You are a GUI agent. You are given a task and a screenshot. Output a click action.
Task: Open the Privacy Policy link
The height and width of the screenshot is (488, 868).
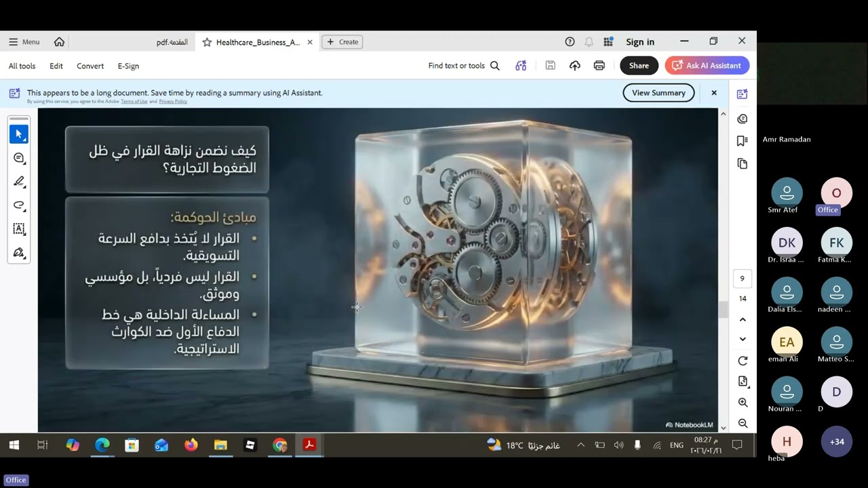(x=173, y=102)
